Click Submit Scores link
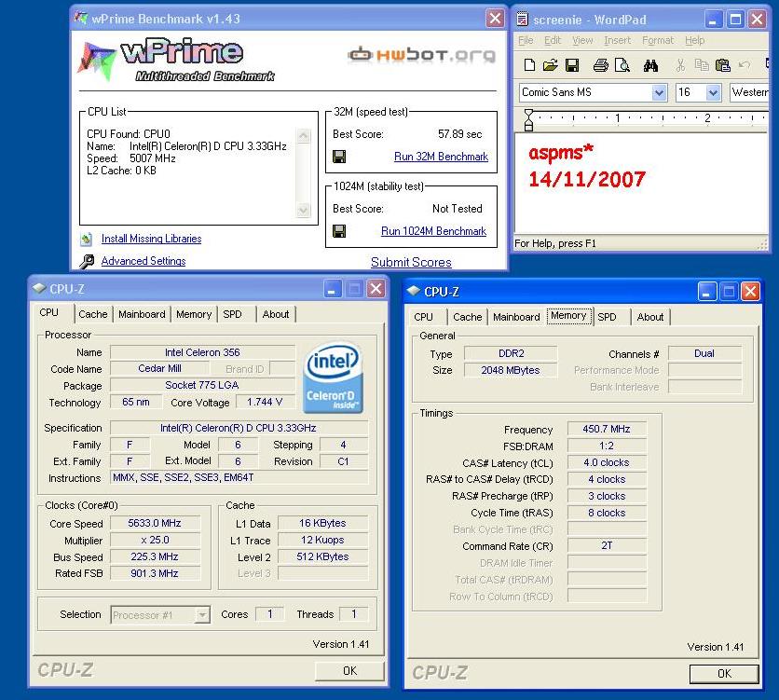 click(411, 262)
